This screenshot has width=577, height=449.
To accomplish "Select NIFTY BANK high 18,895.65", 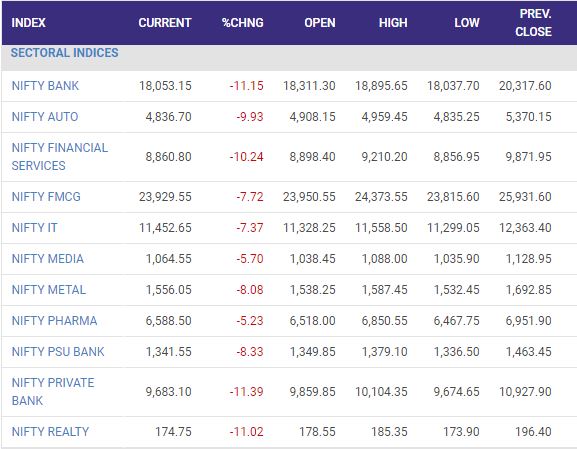I will click(381, 86).
